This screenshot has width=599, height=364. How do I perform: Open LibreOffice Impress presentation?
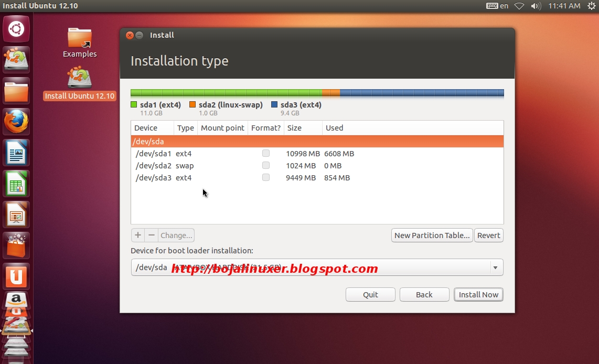(16, 215)
